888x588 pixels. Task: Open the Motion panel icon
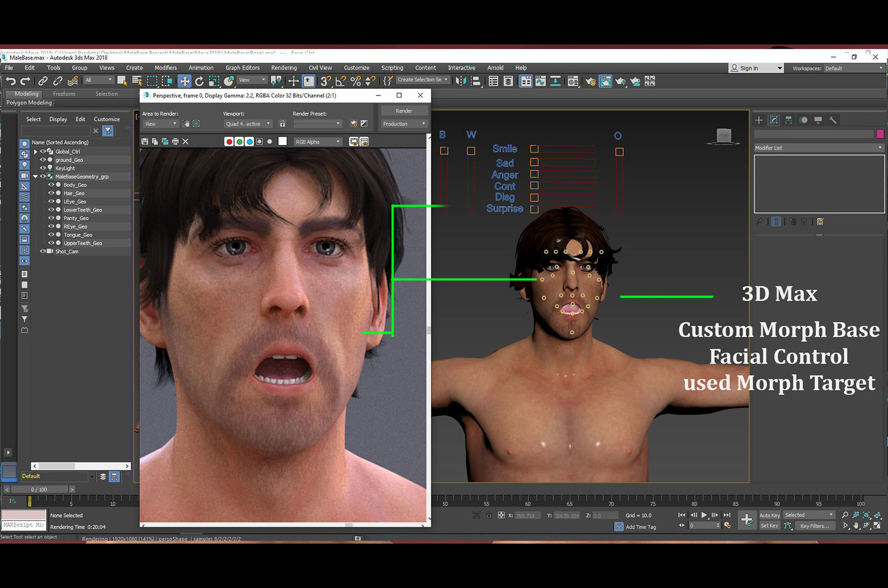click(x=804, y=120)
